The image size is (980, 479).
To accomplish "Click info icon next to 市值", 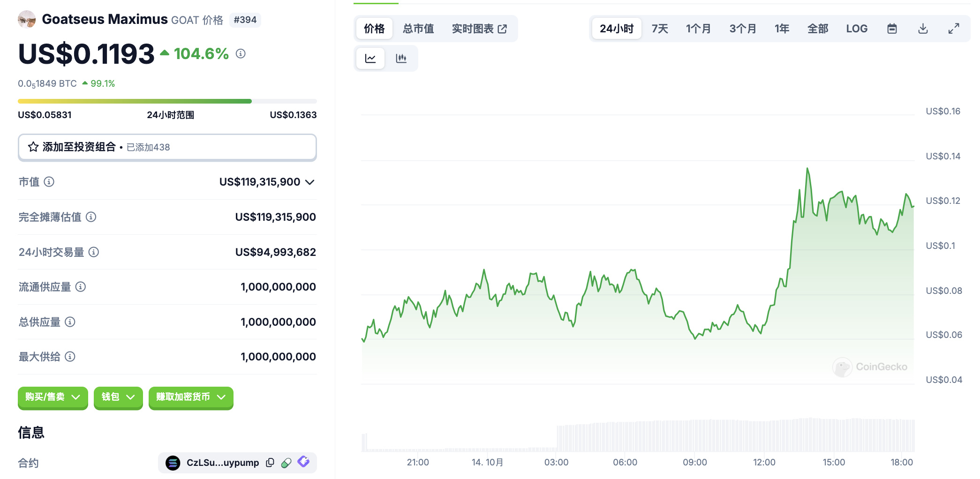I will 49,182.
